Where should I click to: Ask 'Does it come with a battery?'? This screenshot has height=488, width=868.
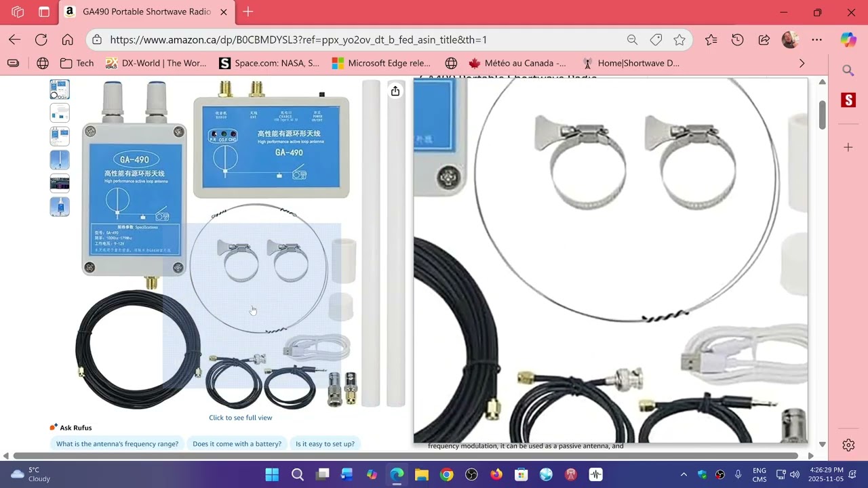237,444
